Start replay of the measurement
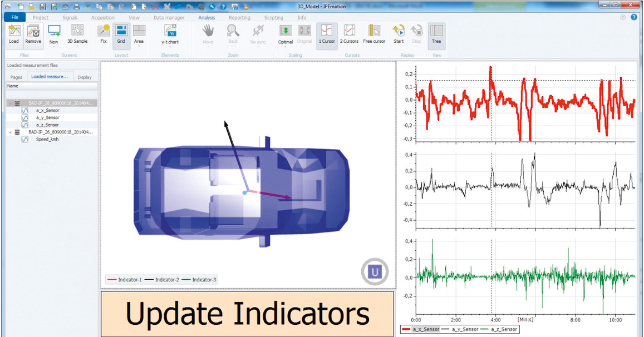The image size is (644, 337). (x=399, y=33)
